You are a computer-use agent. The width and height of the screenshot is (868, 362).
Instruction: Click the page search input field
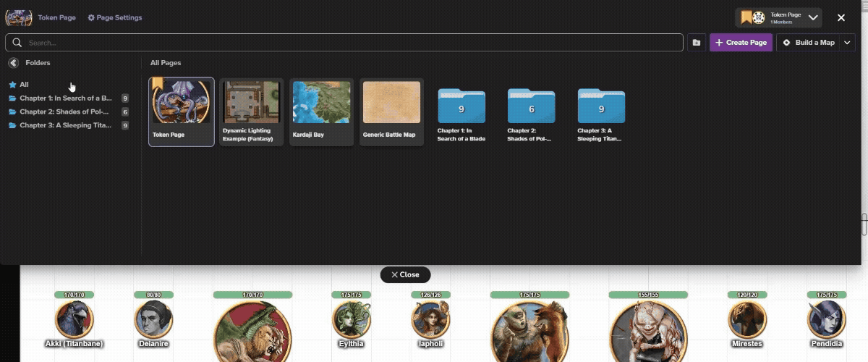point(347,43)
